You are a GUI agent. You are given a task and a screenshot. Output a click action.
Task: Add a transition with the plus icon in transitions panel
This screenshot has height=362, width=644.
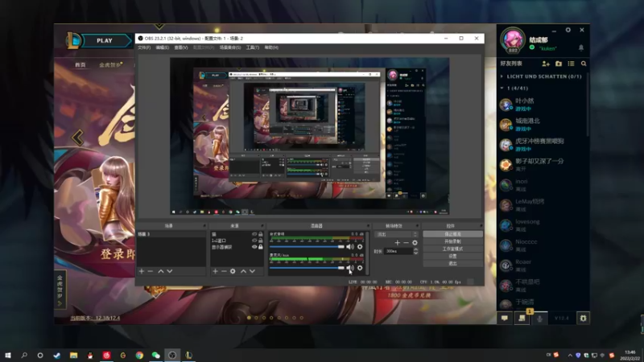tap(397, 243)
